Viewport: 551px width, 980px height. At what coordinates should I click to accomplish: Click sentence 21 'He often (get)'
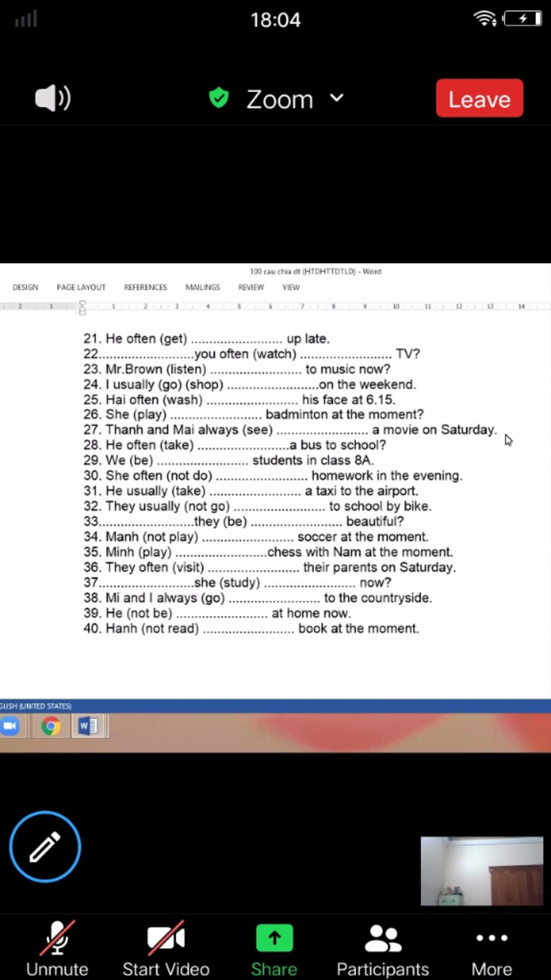click(206, 339)
